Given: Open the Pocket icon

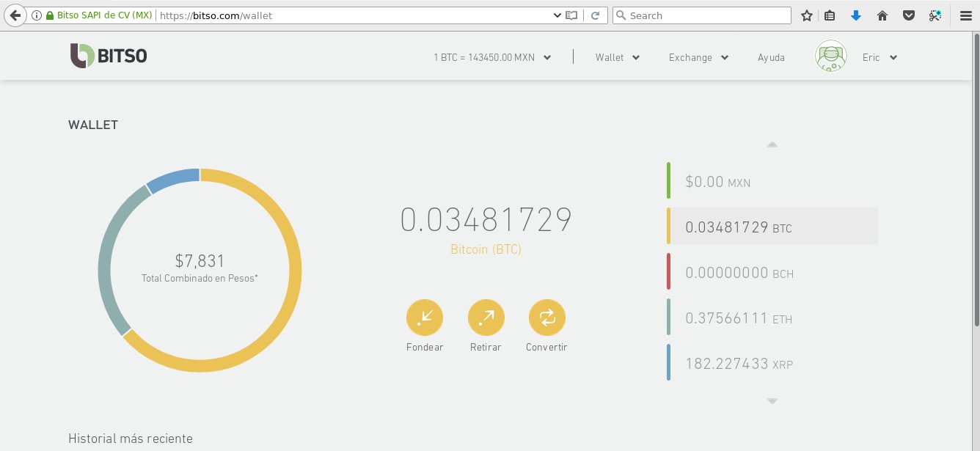Looking at the screenshot, I should click(x=909, y=15).
